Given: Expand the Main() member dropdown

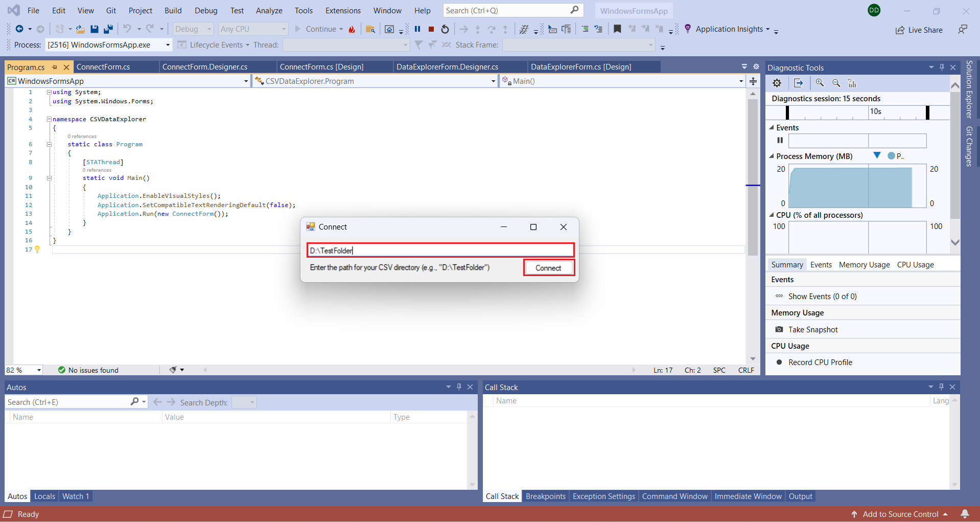Looking at the screenshot, I should click(740, 81).
